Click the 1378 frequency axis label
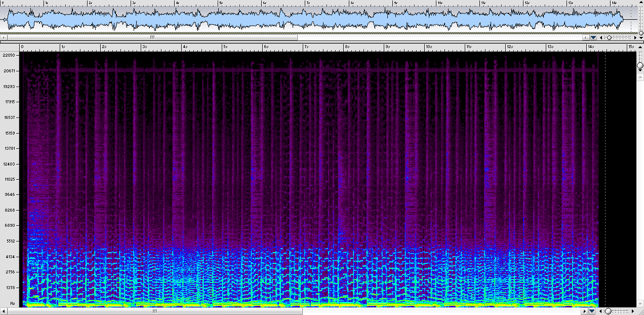The height and width of the screenshot is (315, 644). point(10,288)
